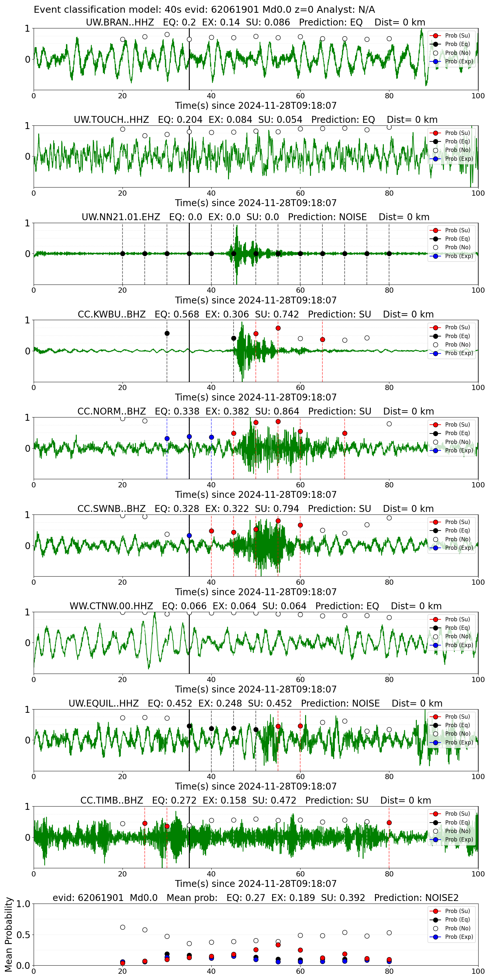Click 'Prob (No)' in the Mean Probability legend
This screenshot has width=490, height=980.
click(x=458, y=928)
